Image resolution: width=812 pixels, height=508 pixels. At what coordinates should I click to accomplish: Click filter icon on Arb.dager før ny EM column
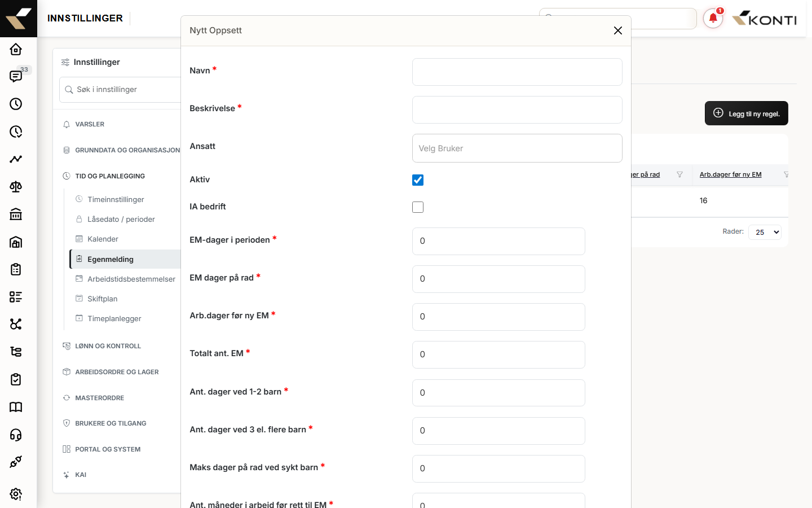[786, 174]
